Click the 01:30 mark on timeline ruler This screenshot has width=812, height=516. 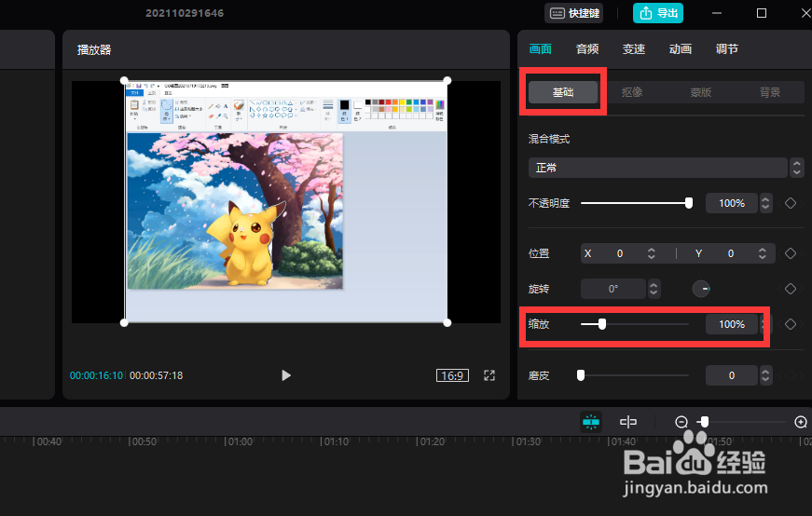coord(527,442)
